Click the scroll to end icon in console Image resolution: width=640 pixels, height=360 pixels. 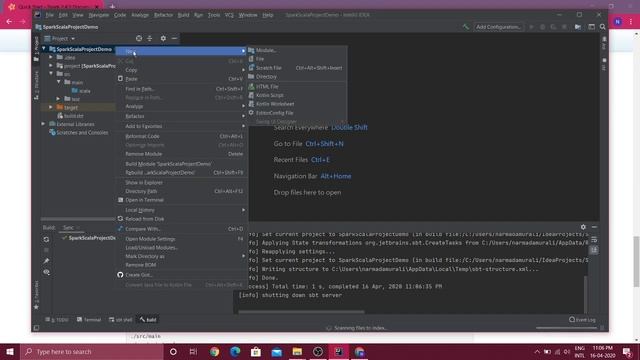[594, 250]
